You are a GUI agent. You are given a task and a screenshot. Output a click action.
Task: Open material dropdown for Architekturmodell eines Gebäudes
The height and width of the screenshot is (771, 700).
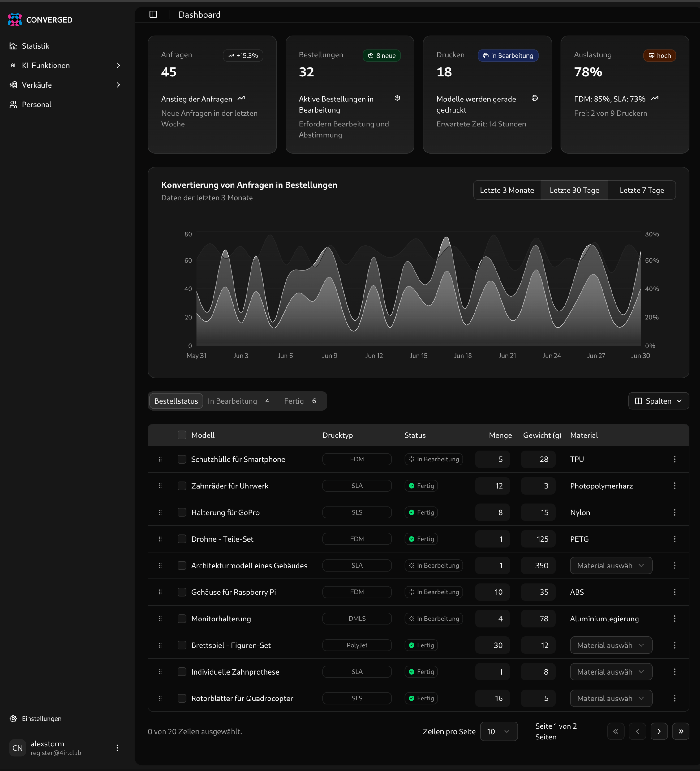point(611,565)
